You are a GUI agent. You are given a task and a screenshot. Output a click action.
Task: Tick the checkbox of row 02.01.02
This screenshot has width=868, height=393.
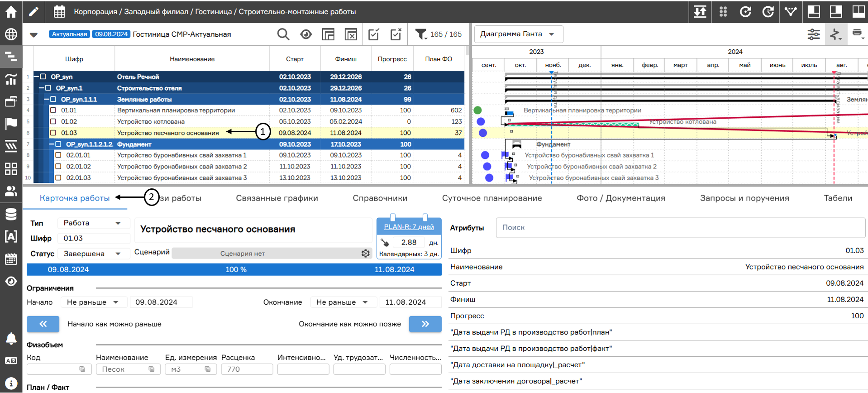coord(58,166)
